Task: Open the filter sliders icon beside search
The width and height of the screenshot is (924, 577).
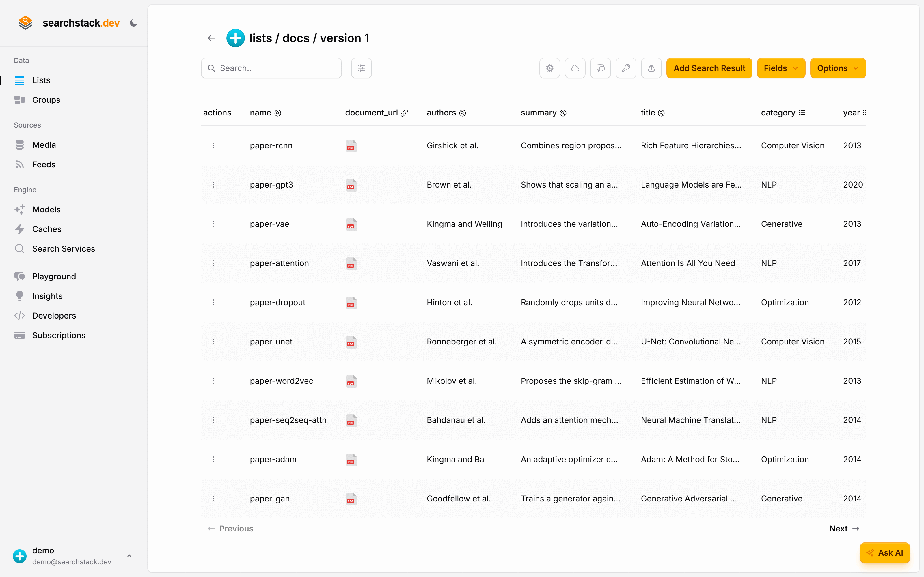Action: (x=361, y=68)
